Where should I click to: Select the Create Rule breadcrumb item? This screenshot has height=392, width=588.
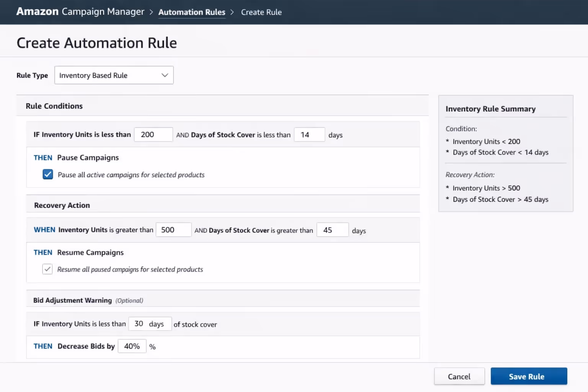point(261,12)
